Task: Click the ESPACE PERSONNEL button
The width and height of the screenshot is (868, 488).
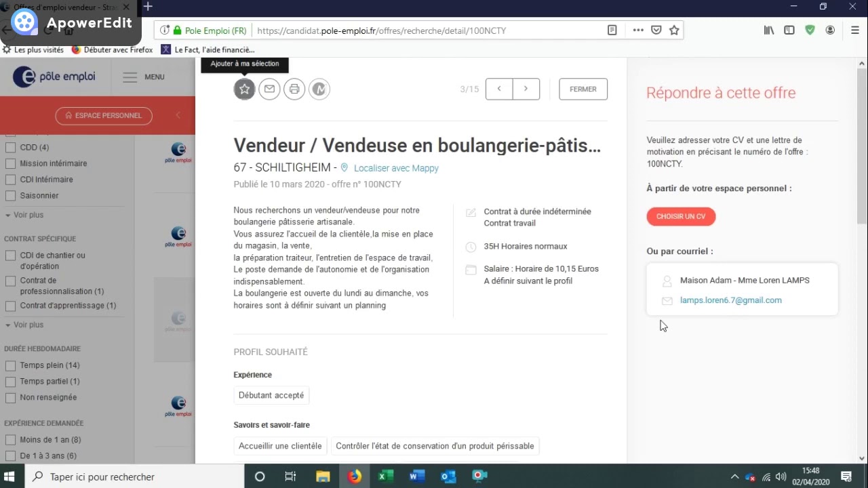Action: point(104,116)
